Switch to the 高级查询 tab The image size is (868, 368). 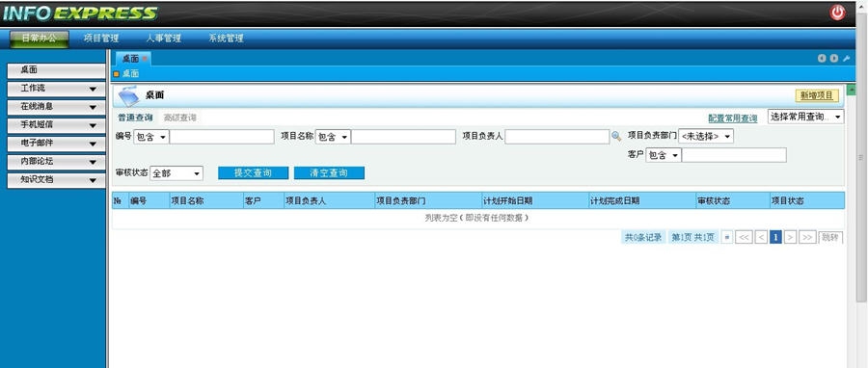180,118
